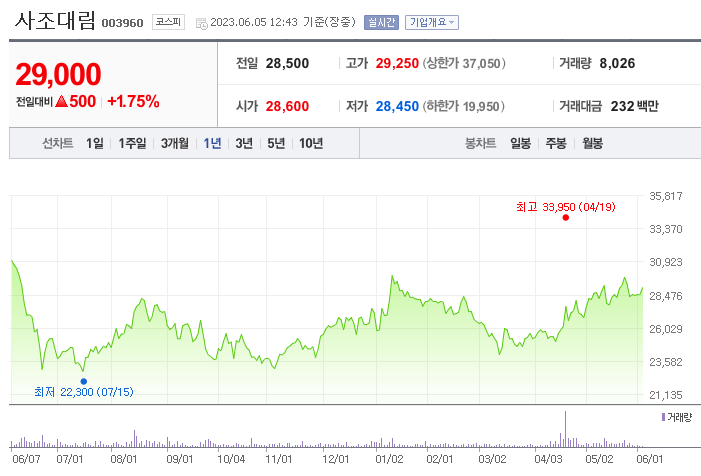The height and width of the screenshot is (476, 701).
Task: Click the 코스피 market badge
Action: click(168, 22)
